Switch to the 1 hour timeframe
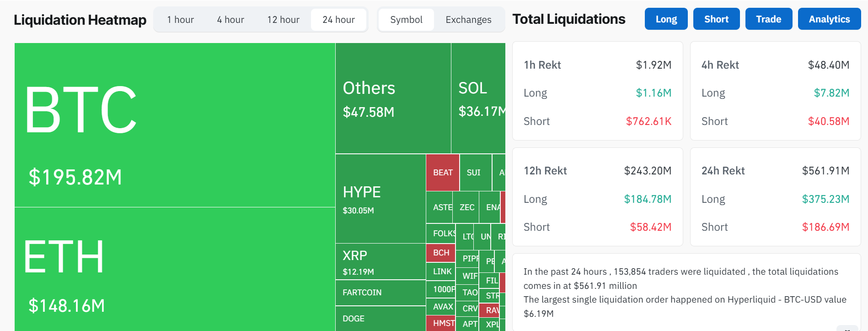Image resolution: width=868 pixels, height=331 pixels. (x=180, y=19)
